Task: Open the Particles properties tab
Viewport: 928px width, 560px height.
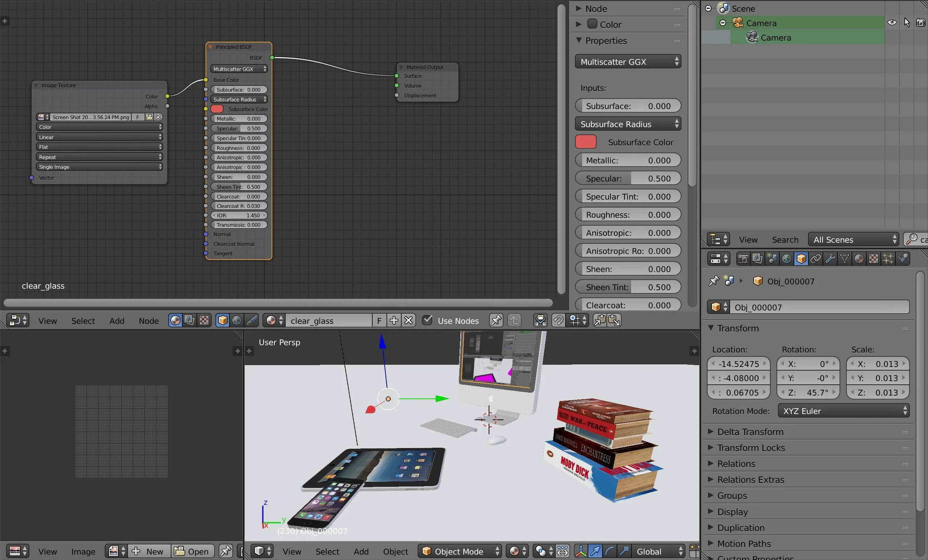Action: [888, 259]
